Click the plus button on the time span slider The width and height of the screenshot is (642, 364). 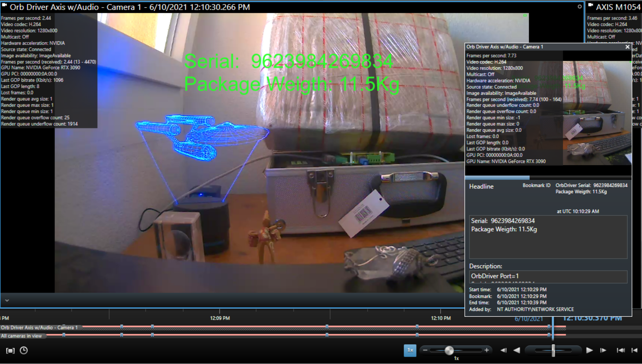(x=487, y=350)
